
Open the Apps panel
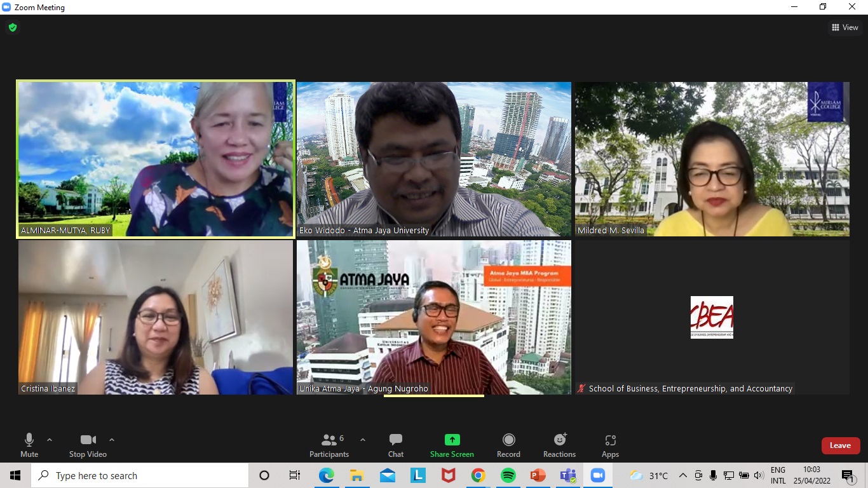(610, 445)
